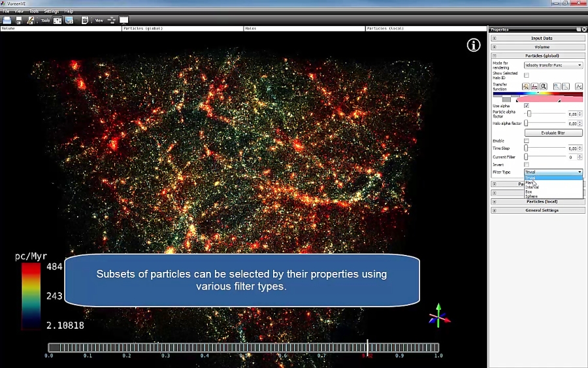
Task: Choose Box in filter type list
Action: pos(553,192)
